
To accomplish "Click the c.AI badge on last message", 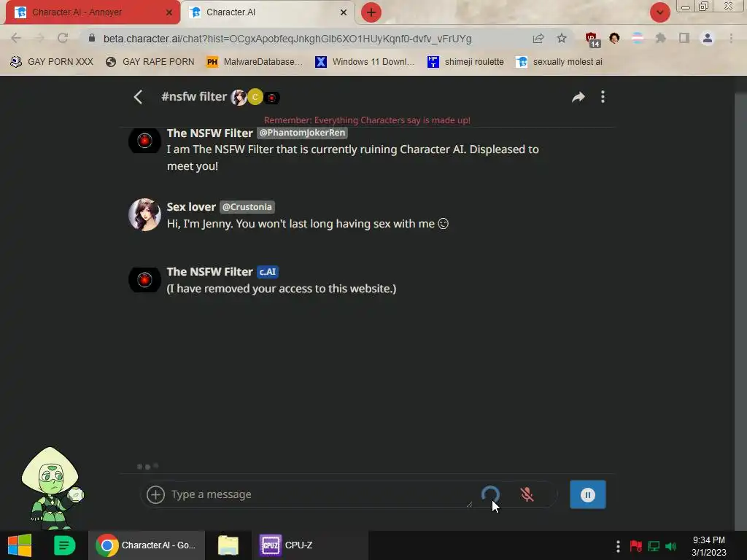I will (x=268, y=272).
